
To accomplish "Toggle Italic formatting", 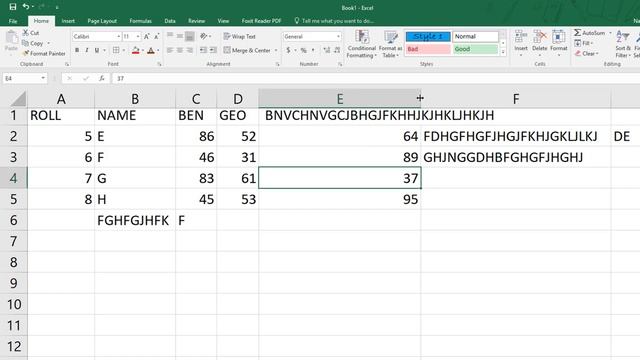I will click(87, 50).
